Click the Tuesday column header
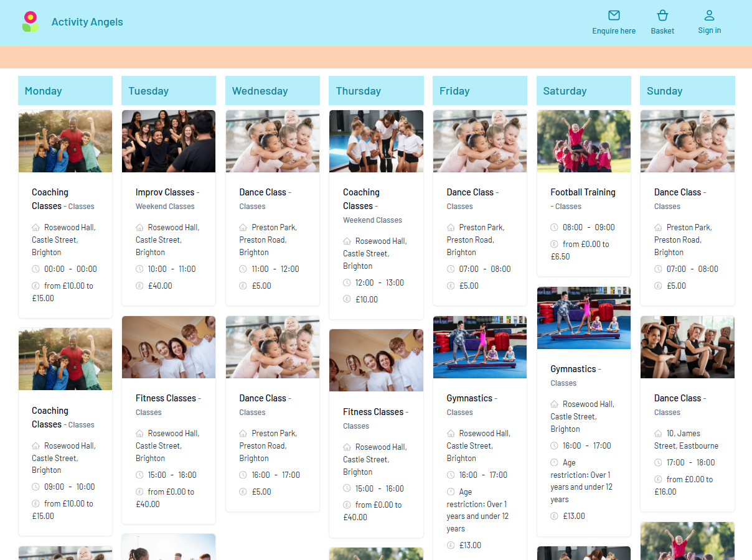This screenshot has width=752, height=560. (169, 91)
